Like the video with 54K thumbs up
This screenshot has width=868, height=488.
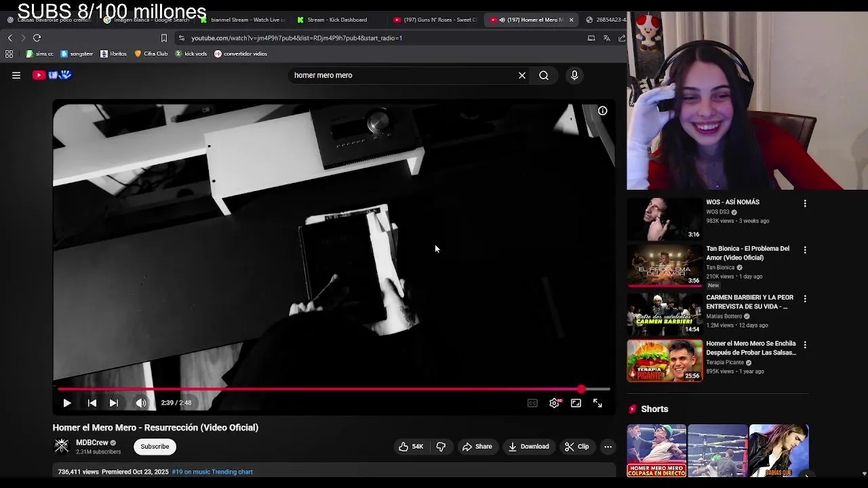click(411, 447)
